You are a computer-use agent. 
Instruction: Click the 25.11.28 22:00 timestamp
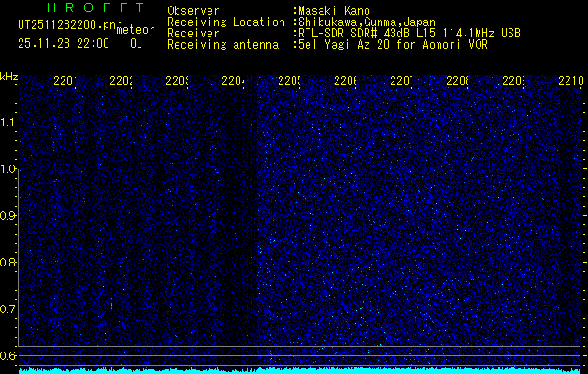64,44
